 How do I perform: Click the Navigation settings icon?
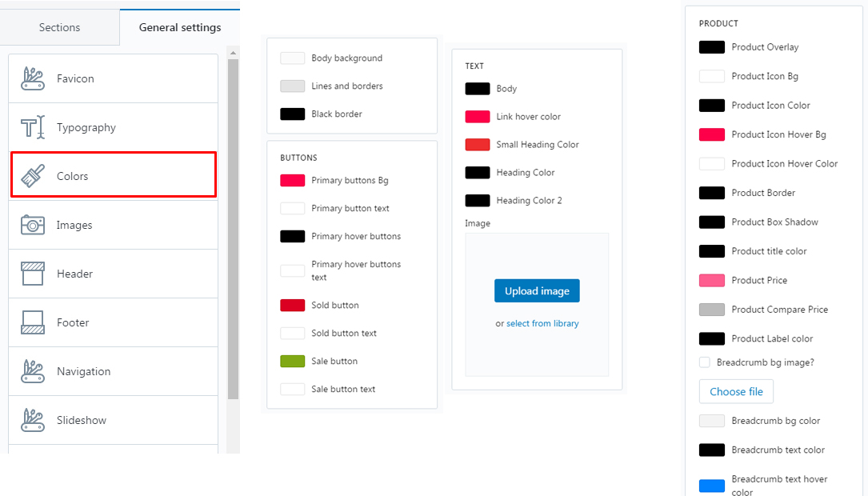(x=33, y=371)
